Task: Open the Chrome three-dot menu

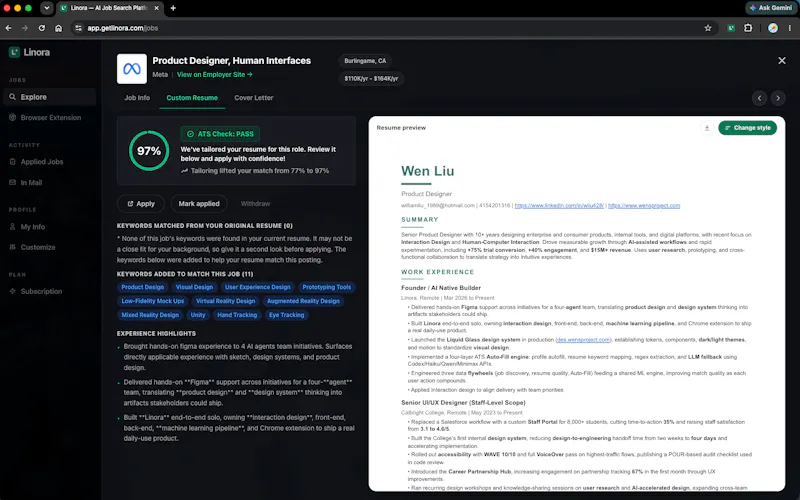Action: [790, 28]
